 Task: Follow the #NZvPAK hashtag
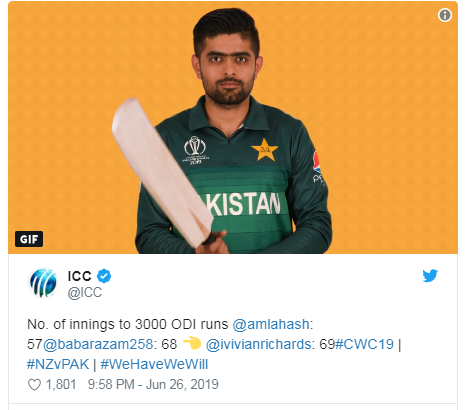[x=58, y=364]
